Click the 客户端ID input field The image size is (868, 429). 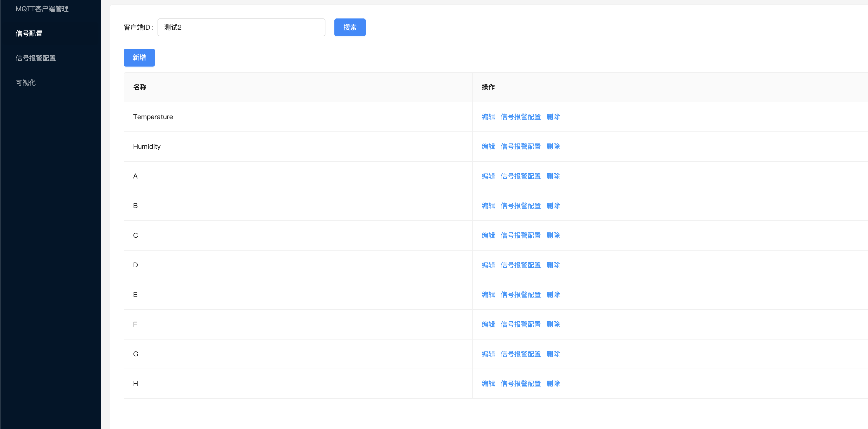click(241, 27)
